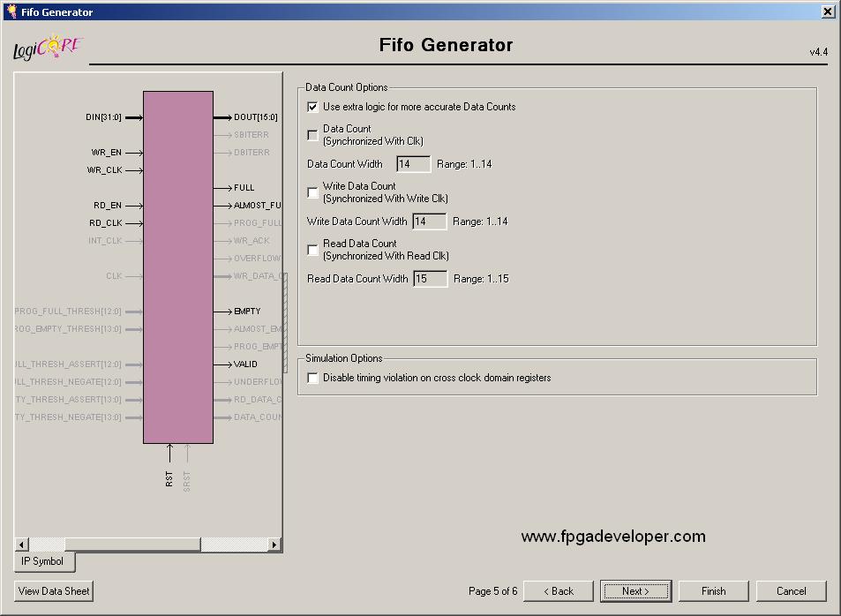Uncheck Use extra logic for accurate Data Counts
Viewport: 841px width, 616px height.
tap(312, 107)
